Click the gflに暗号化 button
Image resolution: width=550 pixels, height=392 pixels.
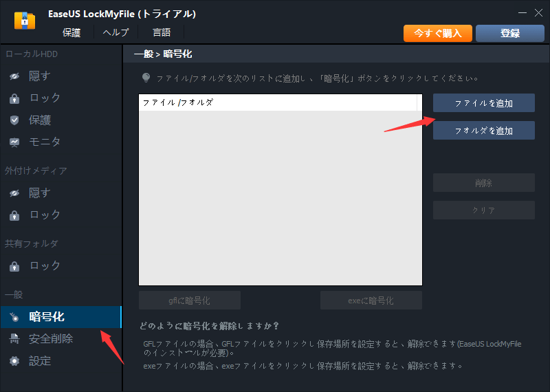click(190, 301)
